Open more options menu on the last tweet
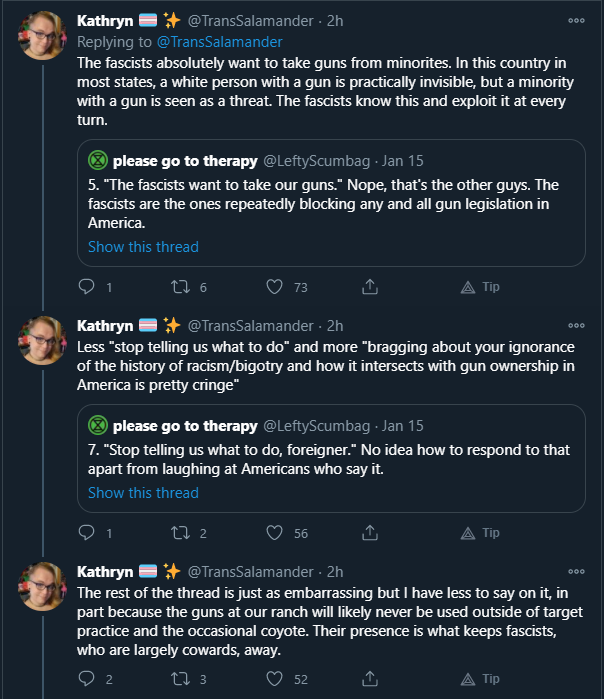The height and width of the screenshot is (699, 604). 576,572
